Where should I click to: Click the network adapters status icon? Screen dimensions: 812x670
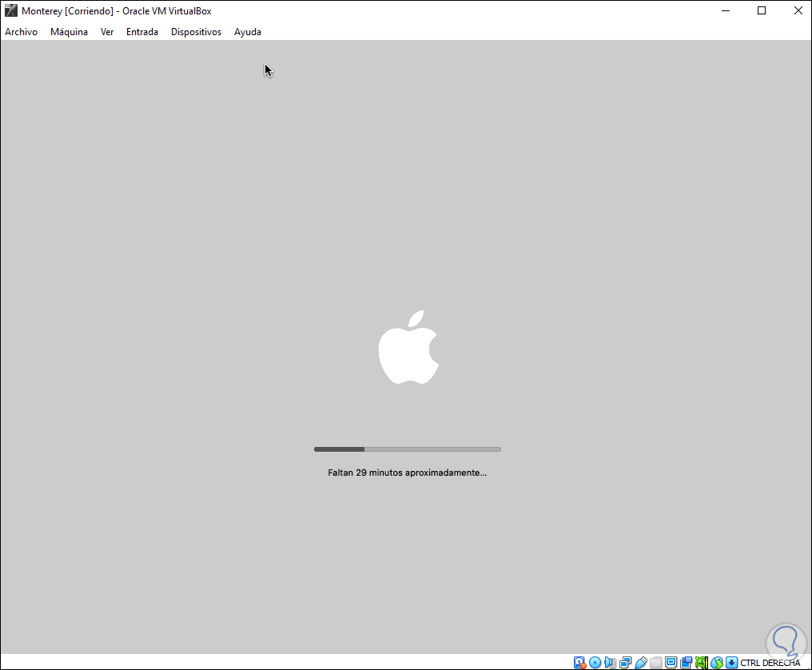click(626, 662)
